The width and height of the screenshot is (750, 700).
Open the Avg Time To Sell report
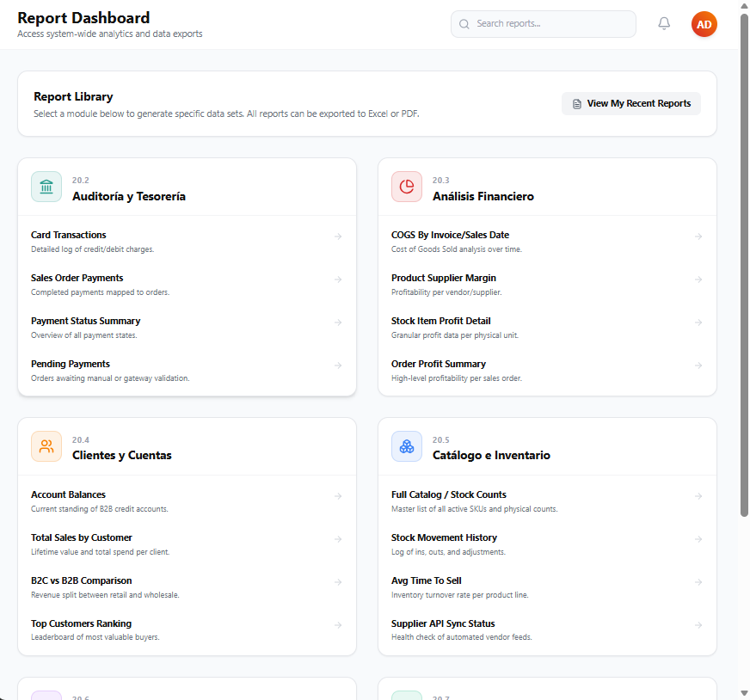coord(547,587)
